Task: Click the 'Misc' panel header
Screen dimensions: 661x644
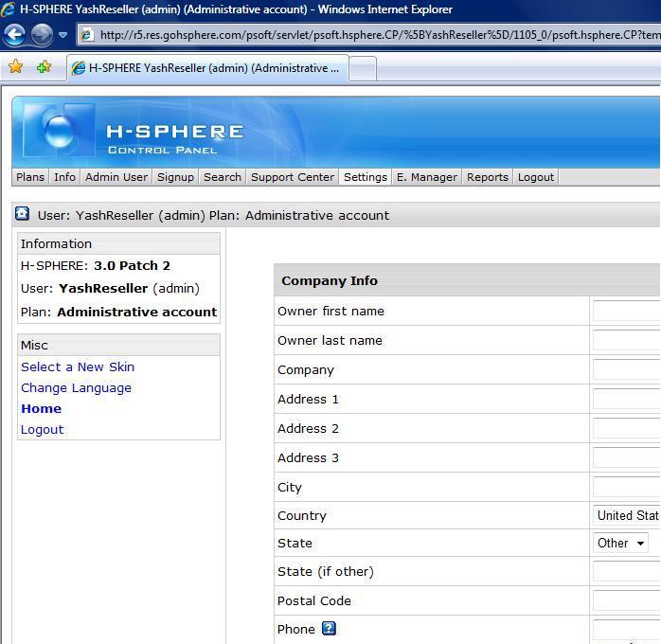Action: pyautogui.click(x=119, y=345)
